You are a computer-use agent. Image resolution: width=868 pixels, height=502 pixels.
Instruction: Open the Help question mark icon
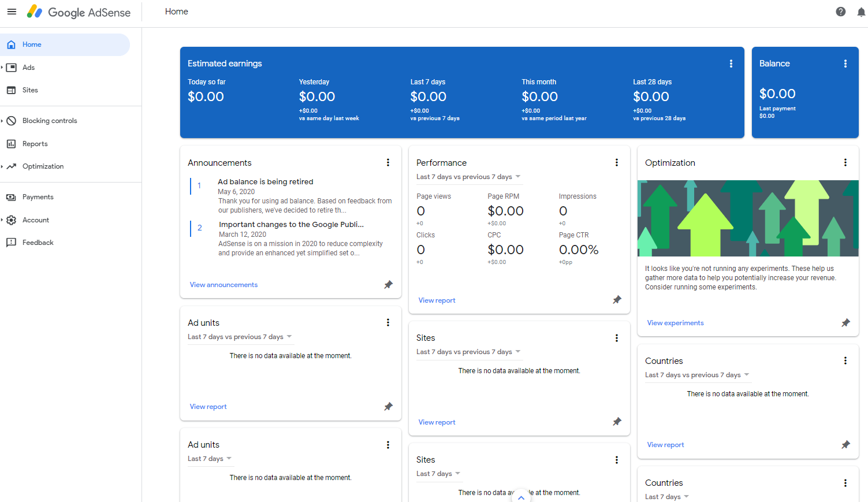pos(841,12)
